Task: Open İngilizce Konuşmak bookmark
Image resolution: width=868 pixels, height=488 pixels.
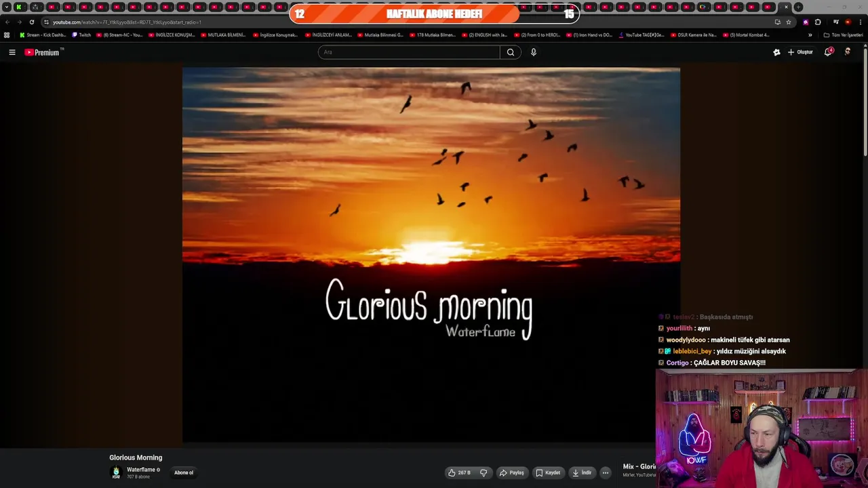Action: click(275, 35)
